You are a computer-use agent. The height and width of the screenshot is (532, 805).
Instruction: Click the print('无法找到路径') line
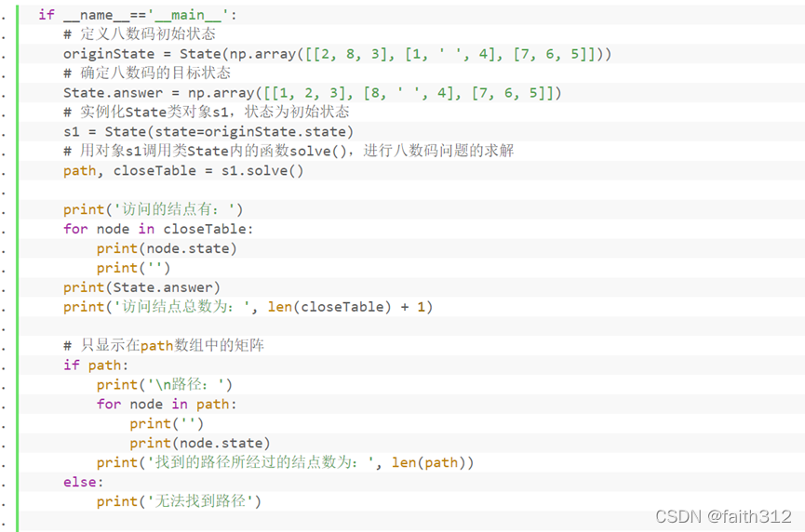180,501
